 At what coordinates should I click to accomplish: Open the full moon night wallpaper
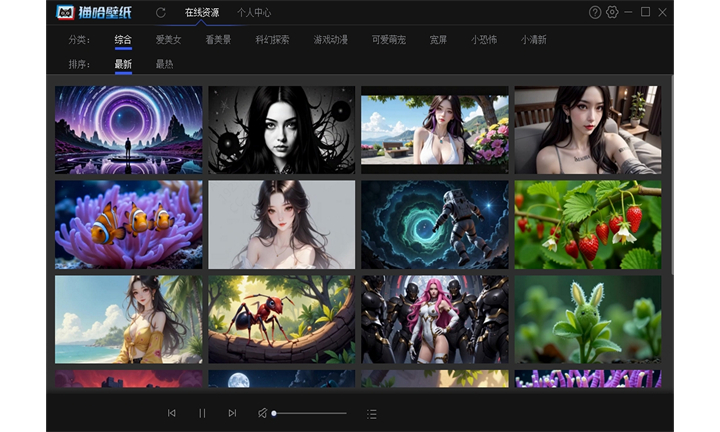tap(281, 379)
